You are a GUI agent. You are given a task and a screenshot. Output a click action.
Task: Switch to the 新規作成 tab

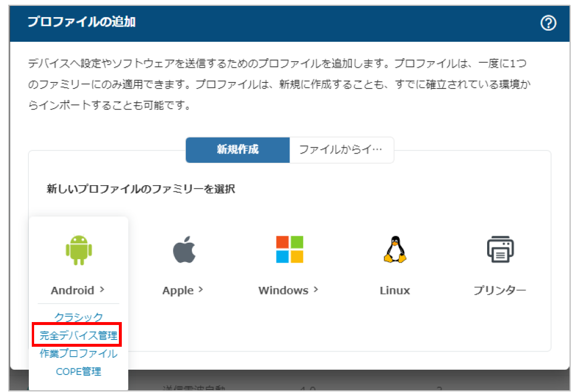click(238, 150)
